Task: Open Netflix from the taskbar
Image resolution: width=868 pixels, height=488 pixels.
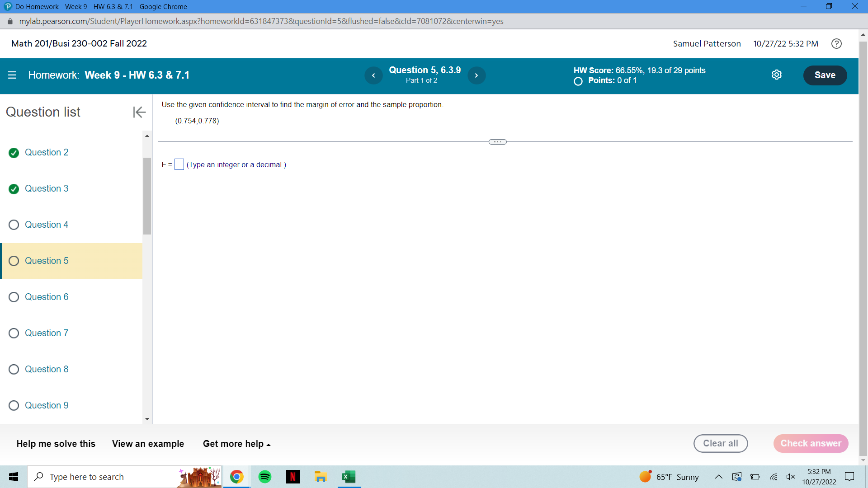Action: point(293,477)
